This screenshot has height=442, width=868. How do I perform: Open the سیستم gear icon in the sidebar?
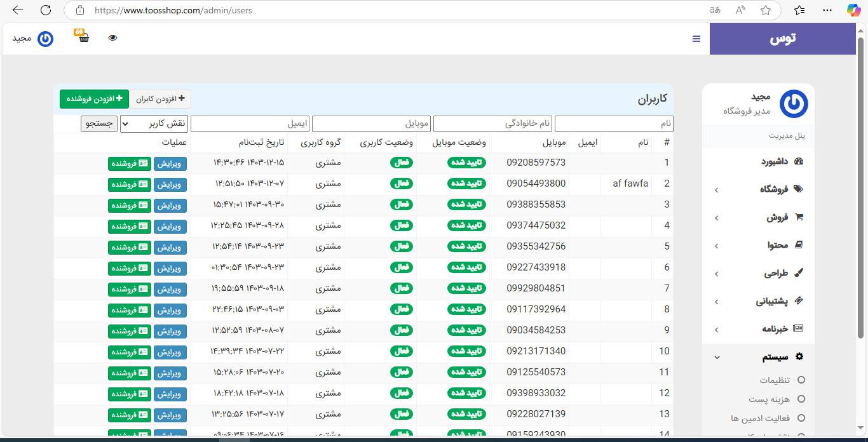pyautogui.click(x=799, y=356)
